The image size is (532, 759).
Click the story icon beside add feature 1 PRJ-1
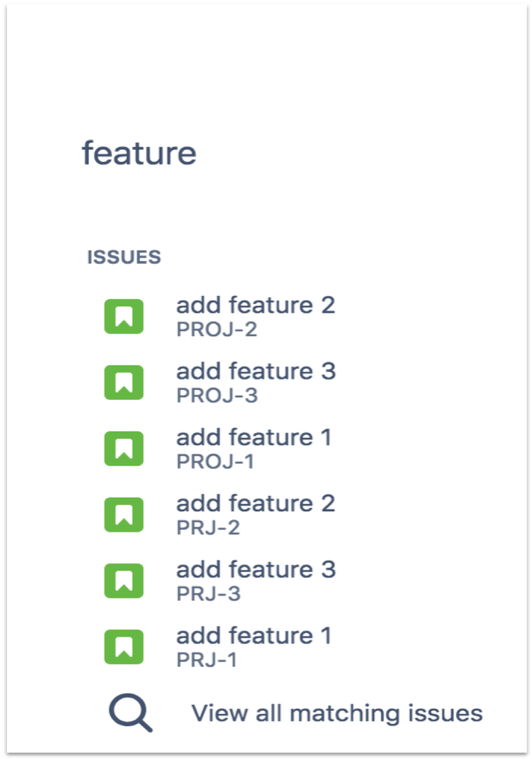(x=124, y=646)
